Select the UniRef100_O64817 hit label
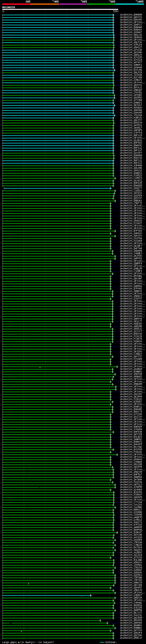 pyautogui.click(x=131, y=128)
